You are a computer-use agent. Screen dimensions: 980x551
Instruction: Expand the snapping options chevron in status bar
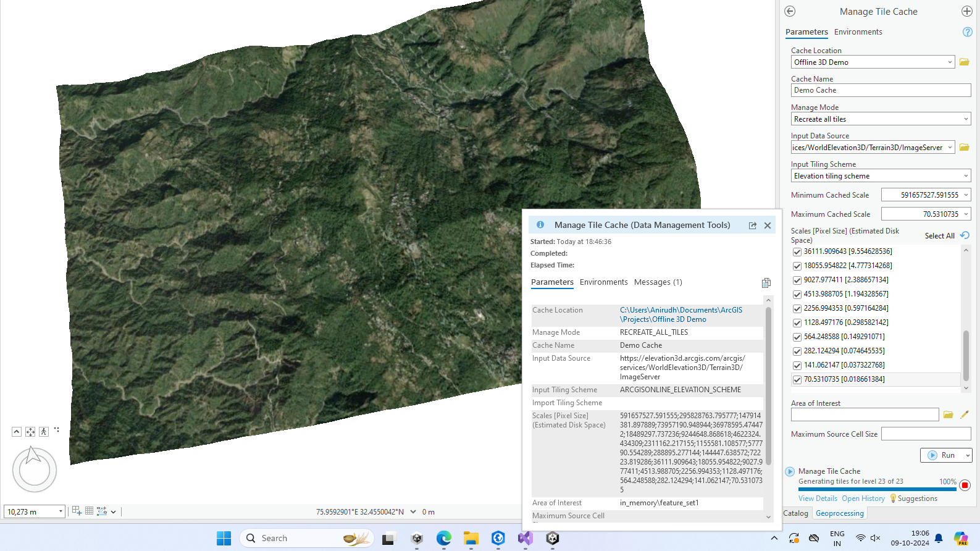point(114,511)
